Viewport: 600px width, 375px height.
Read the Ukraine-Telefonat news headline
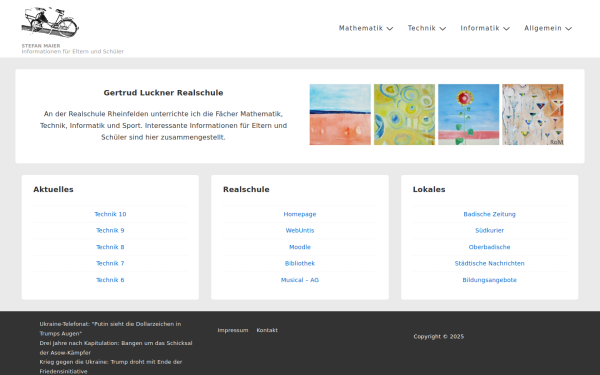110,329
